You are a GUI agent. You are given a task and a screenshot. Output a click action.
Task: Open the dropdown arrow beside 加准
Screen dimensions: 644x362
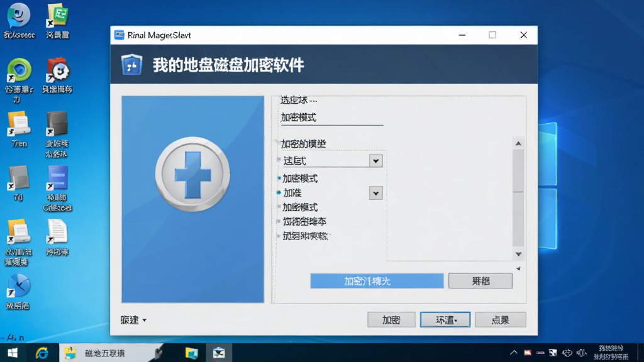pyautogui.click(x=376, y=193)
